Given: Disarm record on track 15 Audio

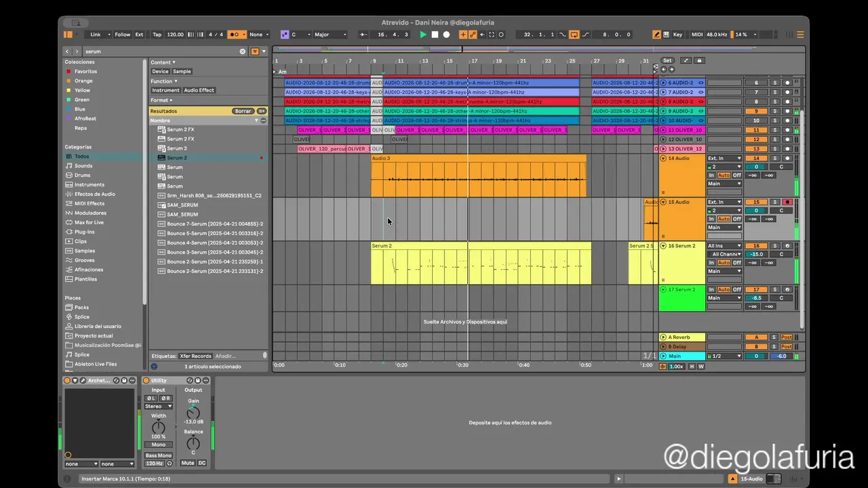Looking at the screenshot, I should click(787, 202).
